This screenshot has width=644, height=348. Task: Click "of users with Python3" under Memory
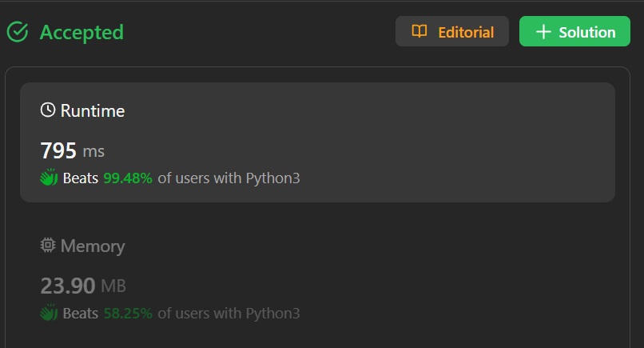pos(229,313)
